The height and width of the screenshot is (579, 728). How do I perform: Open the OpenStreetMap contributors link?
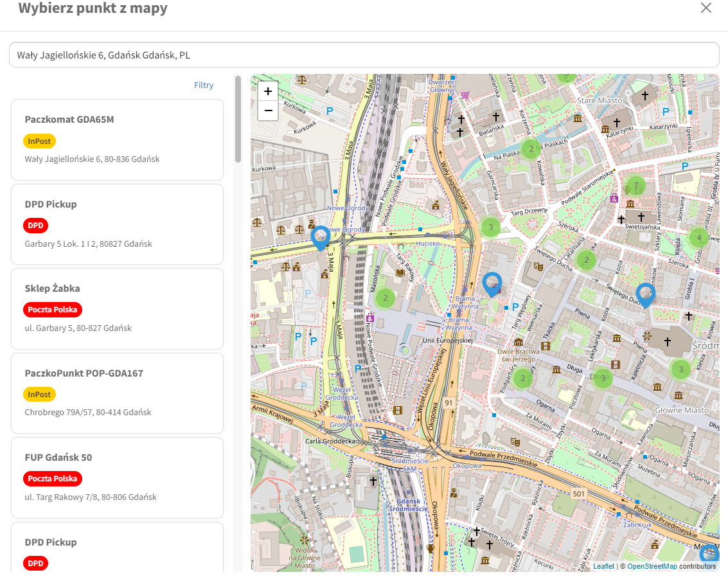point(652,566)
